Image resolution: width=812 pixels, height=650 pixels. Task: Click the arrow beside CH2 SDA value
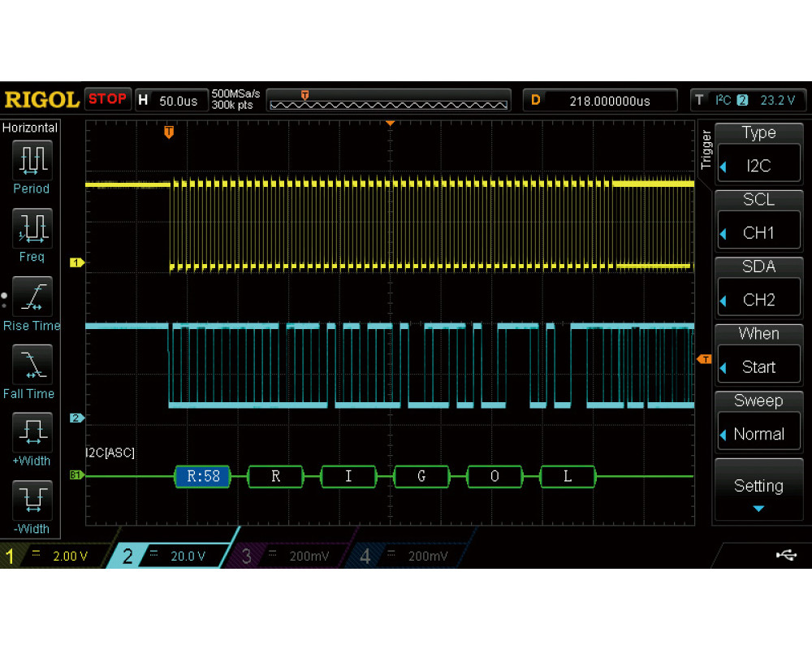pyautogui.click(x=723, y=301)
